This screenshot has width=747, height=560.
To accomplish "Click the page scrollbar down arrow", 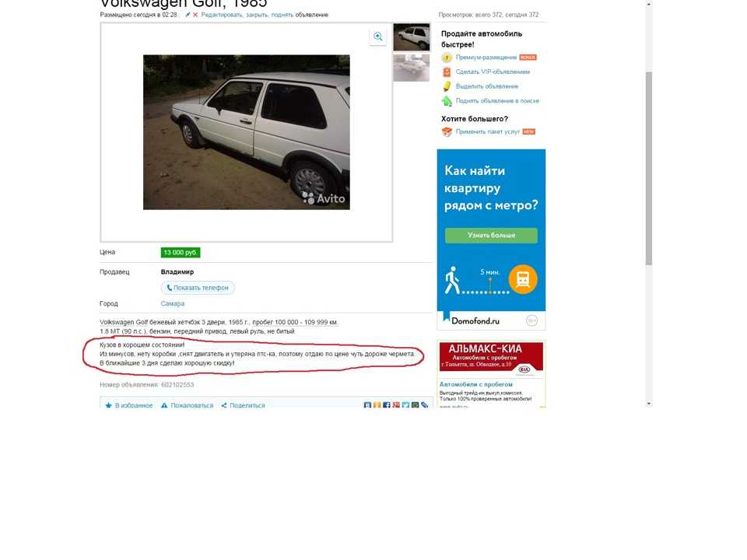I will 649,404.
